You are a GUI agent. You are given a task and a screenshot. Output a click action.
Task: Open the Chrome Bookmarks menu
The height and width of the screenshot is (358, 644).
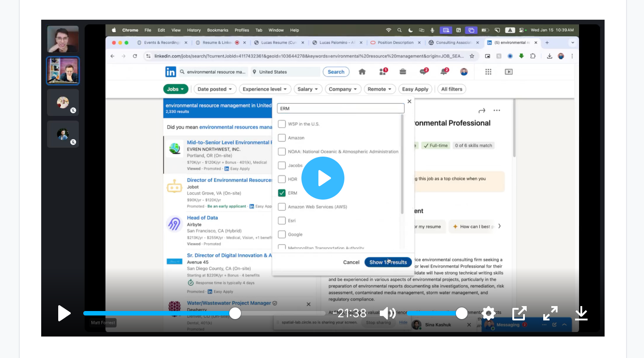click(x=218, y=30)
